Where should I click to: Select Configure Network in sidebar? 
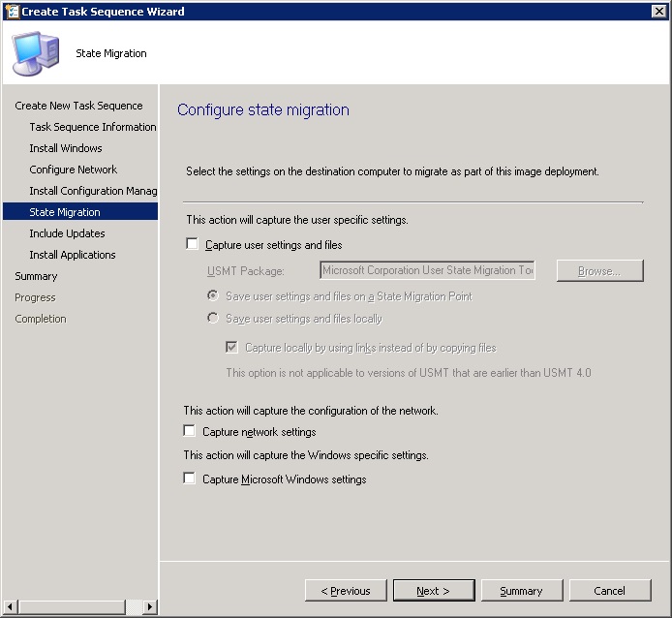pyautogui.click(x=73, y=170)
